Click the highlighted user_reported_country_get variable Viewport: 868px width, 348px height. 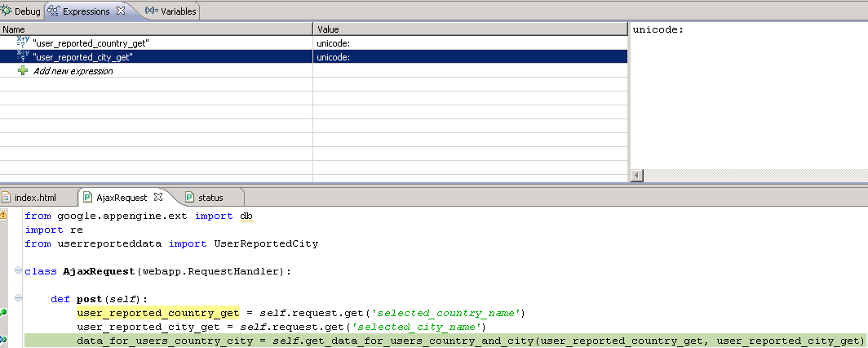tap(157, 313)
